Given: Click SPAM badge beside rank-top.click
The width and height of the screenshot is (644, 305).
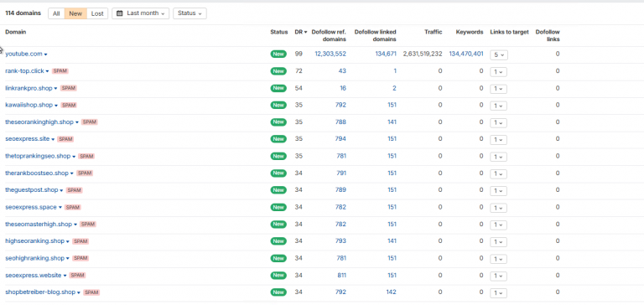Looking at the screenshot, I should 60,71.
